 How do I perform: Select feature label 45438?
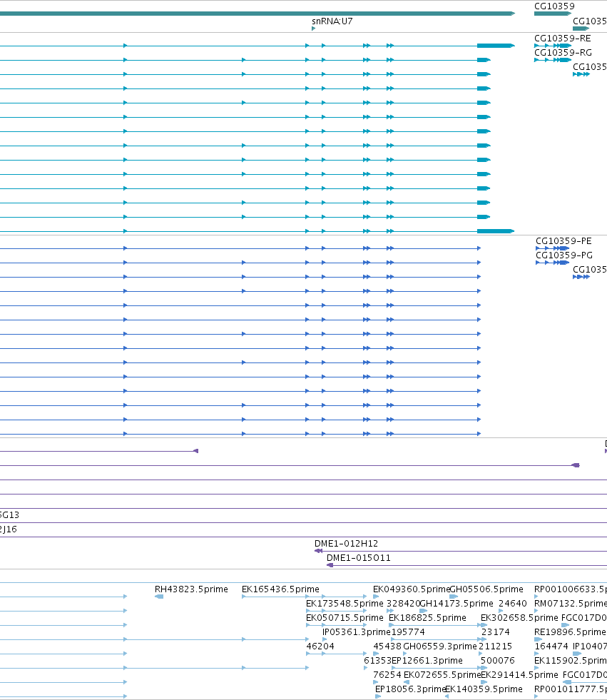click(387, 646)
